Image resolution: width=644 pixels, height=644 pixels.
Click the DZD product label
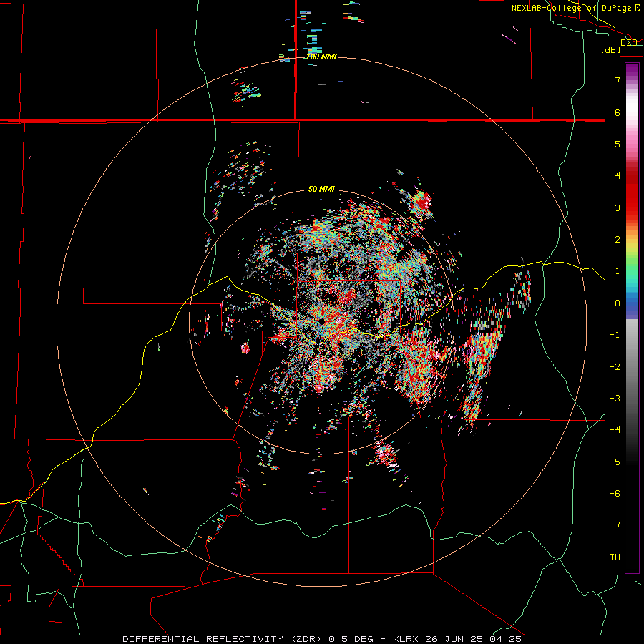(629, 42)
